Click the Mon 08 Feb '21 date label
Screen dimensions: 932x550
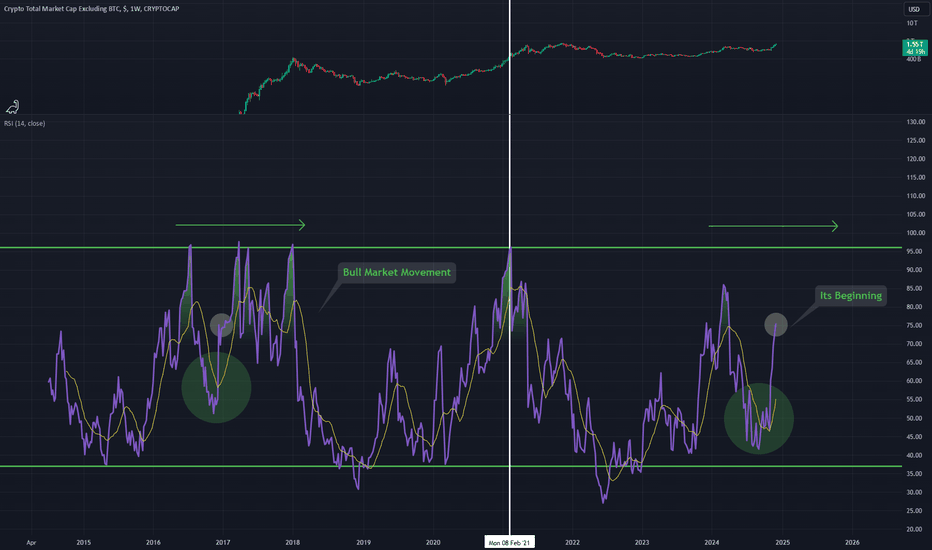coord(509,542)
